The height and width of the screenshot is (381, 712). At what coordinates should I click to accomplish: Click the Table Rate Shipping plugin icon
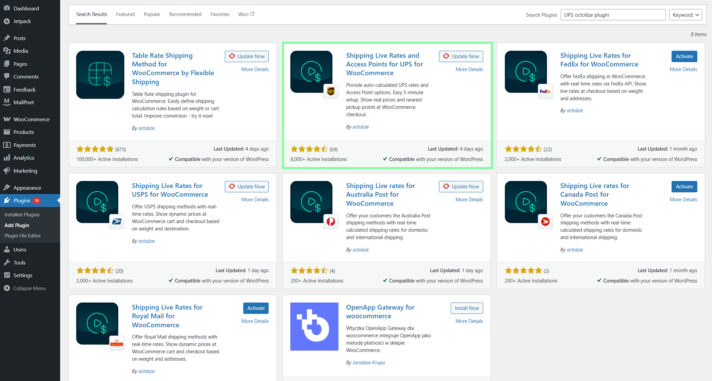(x=100, y=75)
